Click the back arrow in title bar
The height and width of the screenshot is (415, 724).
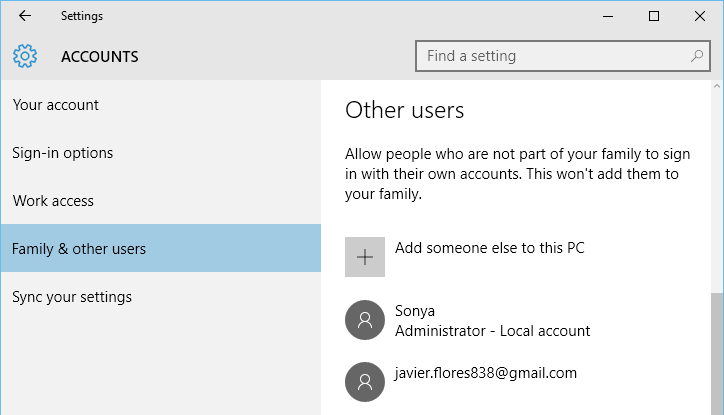point(25,16)
